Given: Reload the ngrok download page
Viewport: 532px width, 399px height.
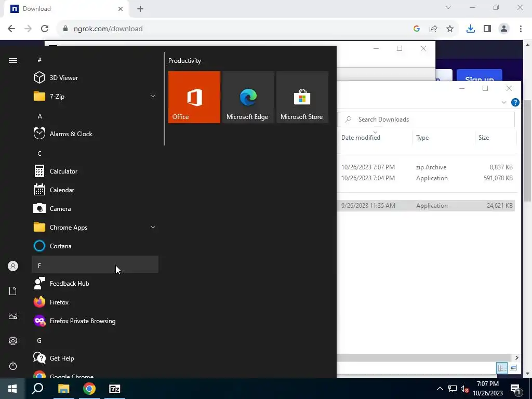Looking at the screenshot, I should pyautogui.click(x=45, y=29).
